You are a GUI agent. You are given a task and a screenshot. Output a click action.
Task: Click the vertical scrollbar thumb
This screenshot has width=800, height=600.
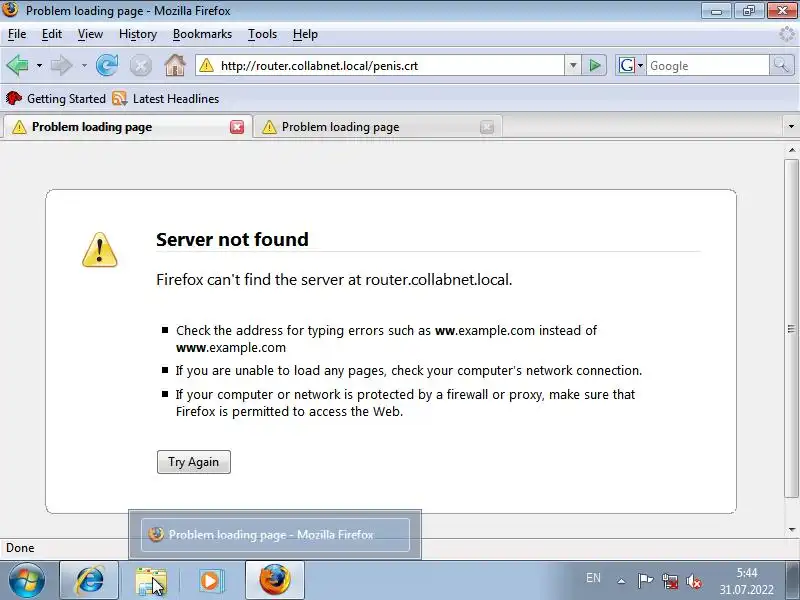(x=791, y=329)
